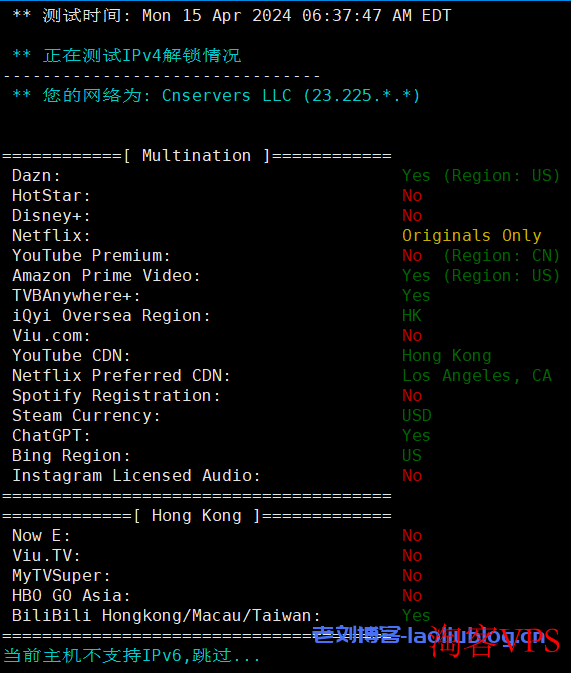Image resolution: width=571 pixels, height=673 pixels.
Task: Click the 'Instagram Licensed Audio:' label
Action: [136, 475]
